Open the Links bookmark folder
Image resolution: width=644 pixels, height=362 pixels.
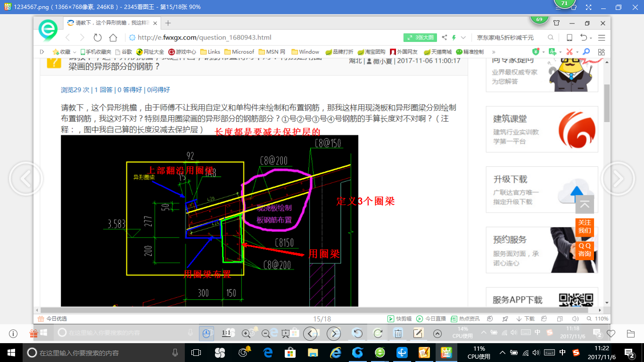click(x=210, y=52)
